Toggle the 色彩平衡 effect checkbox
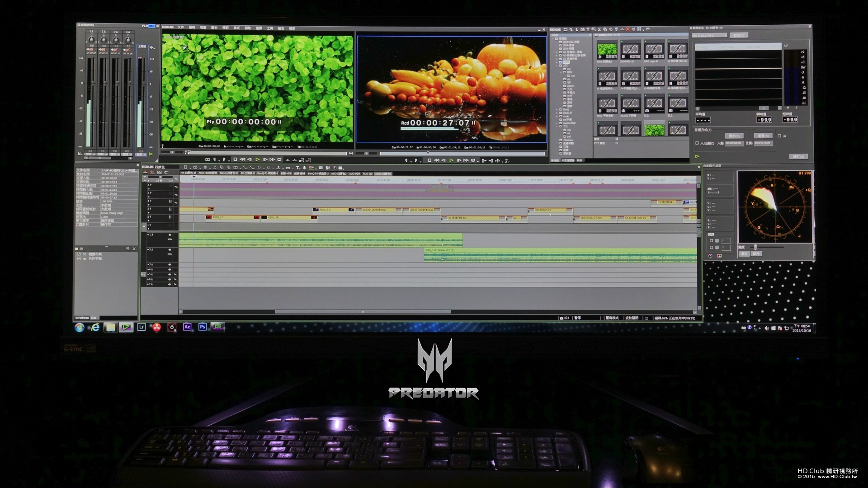The image size is (868, 488). (x=79, y=259)
